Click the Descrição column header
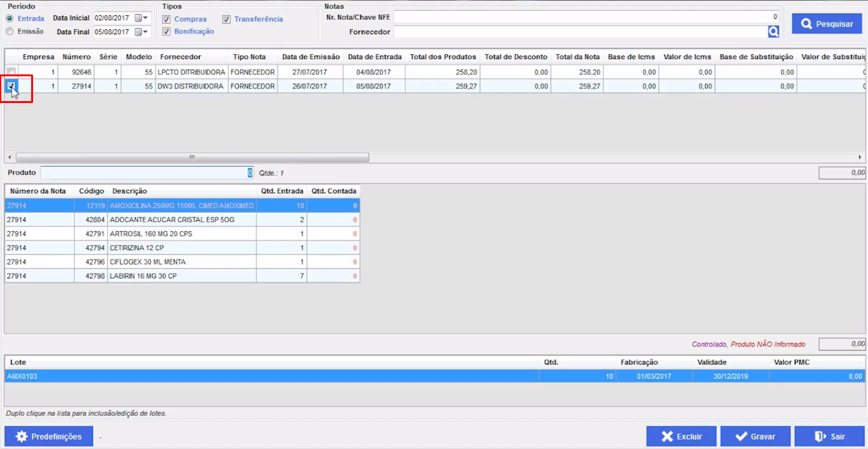Viewport: 868px width, 449px height. click(x=130, y=191)
